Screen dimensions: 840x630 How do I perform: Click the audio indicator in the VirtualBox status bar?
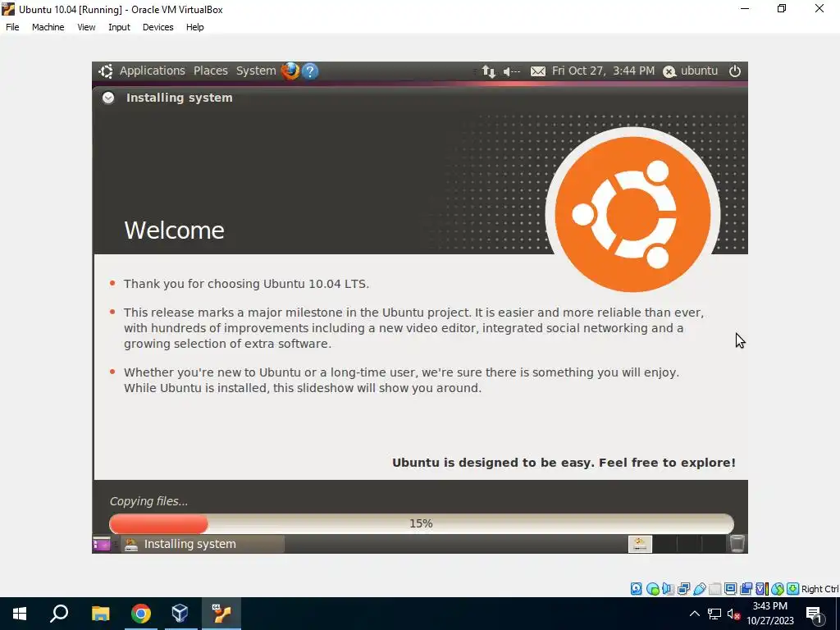[x=668, y=589]
